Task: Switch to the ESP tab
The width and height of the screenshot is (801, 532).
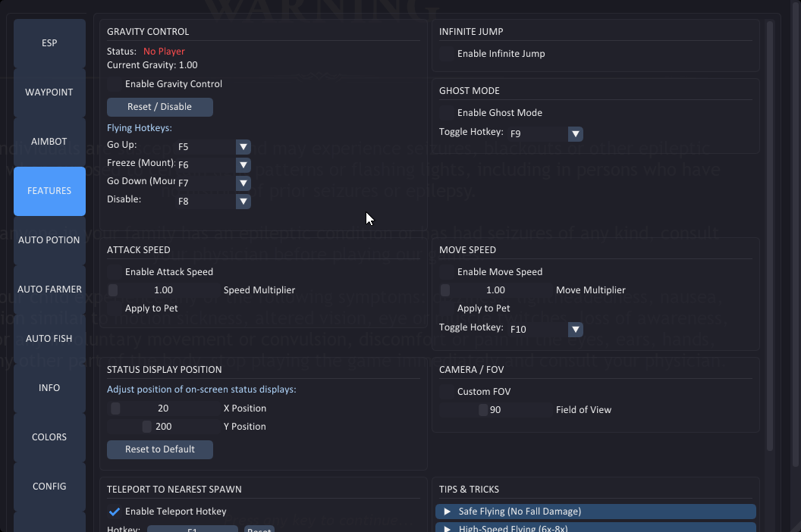Action: click(x=49, y=43)
